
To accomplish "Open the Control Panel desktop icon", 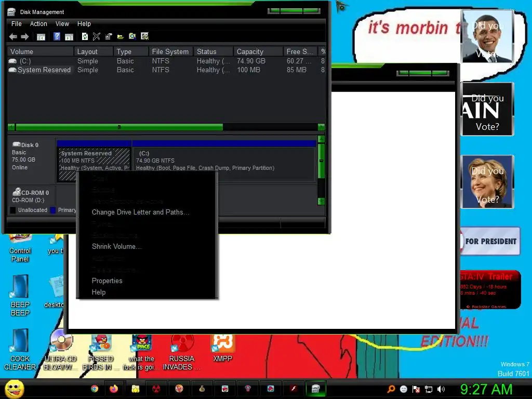I will tap(20, 249).
